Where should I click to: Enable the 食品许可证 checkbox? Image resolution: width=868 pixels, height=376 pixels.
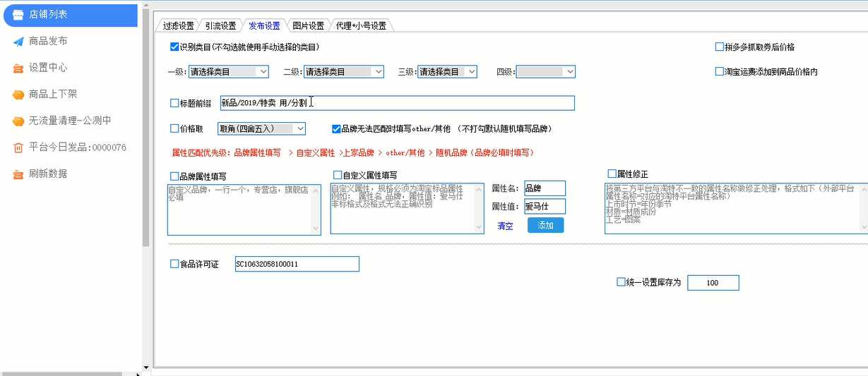pyautogui.click(x=174, y=265)
